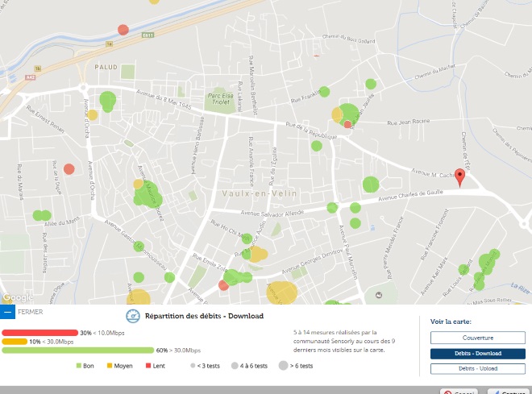Click the Parc Elsa Triolet map label
The width and height of the screenshot is (532, 394).
(220, 98)
